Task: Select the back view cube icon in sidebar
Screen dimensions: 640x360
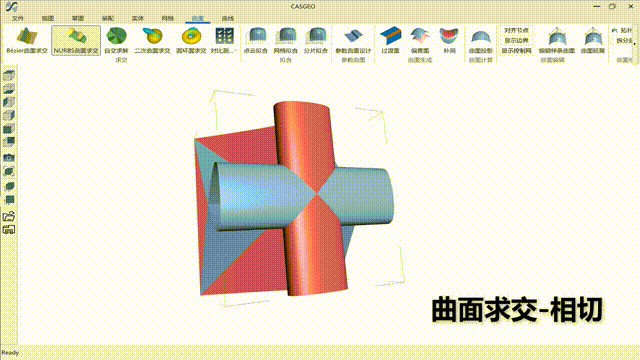Action: point(9,142)
